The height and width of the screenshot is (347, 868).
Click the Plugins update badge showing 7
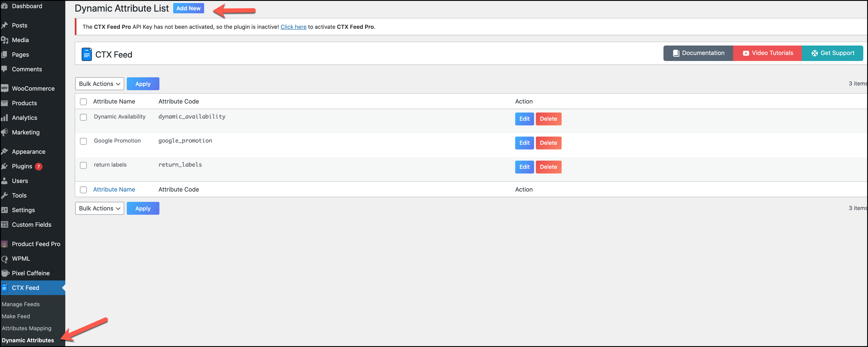pos(39,166)
